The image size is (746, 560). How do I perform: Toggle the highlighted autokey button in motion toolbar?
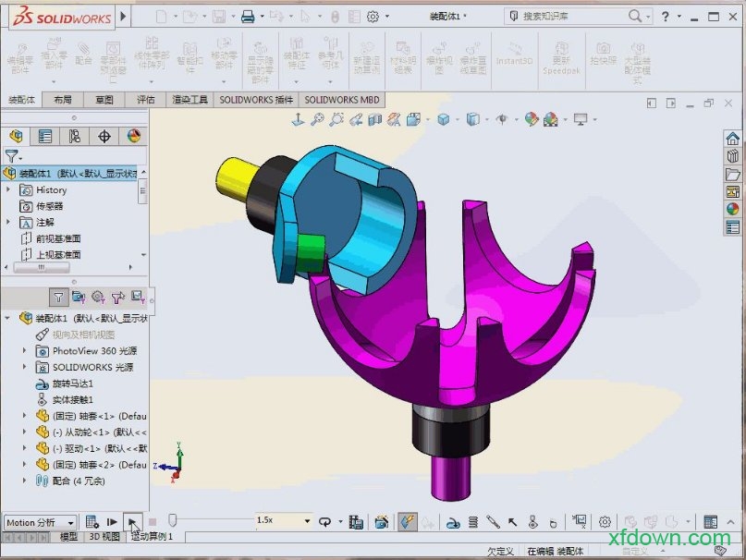click(x=407, y=522)
